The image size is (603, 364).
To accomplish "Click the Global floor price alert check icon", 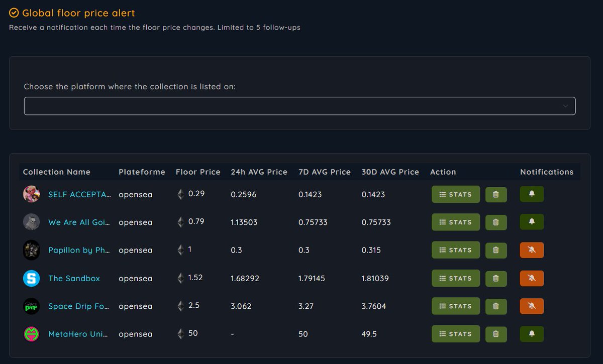I will point(14,13).
